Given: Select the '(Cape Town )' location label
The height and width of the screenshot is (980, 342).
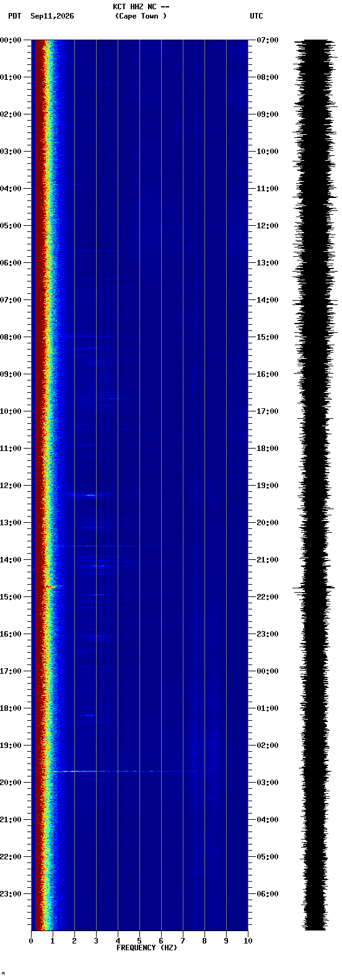Looking at the screenshot, I should point(141,16).
